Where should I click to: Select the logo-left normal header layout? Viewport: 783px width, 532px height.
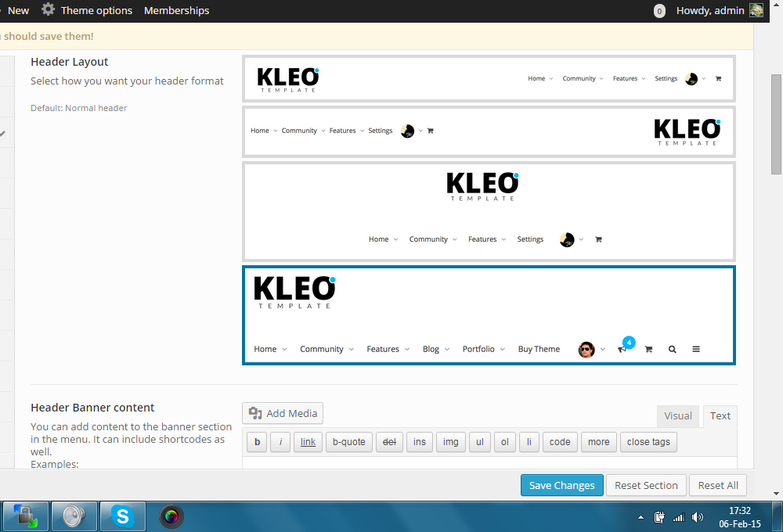(489, 78)
